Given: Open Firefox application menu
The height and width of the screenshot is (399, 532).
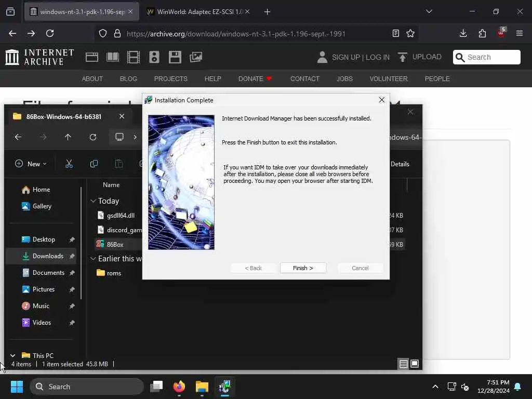Looking at the screenshot, I should pos(520,33).
